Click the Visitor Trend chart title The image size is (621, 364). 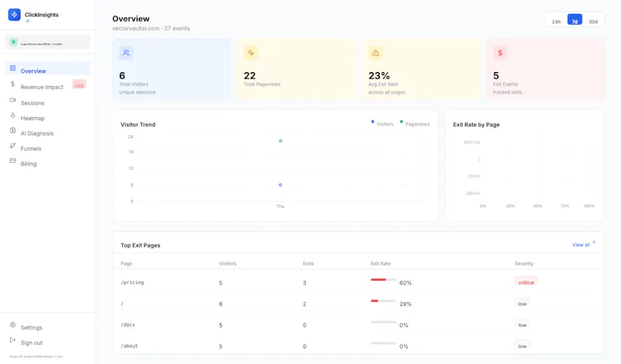(138, 124)
